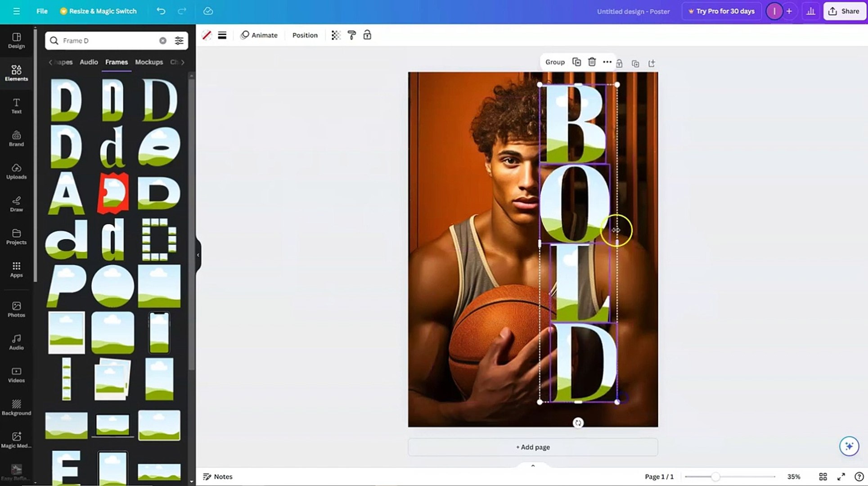Switch to the Mockups tab
This screenshot has height=486, width=868.
click(x=148, y=62)
